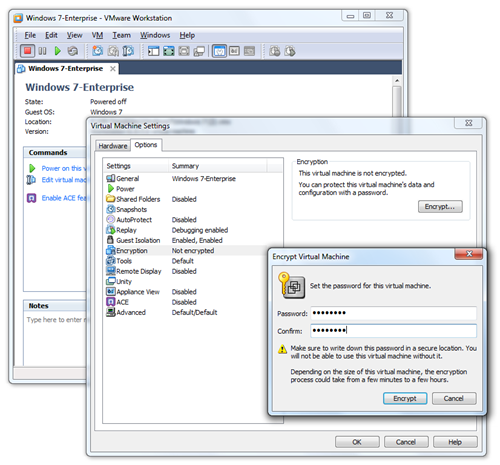Click the 'Not encrypted' summary value
Viewport: 500px width, 465px height.
click(x=193, y=251)
